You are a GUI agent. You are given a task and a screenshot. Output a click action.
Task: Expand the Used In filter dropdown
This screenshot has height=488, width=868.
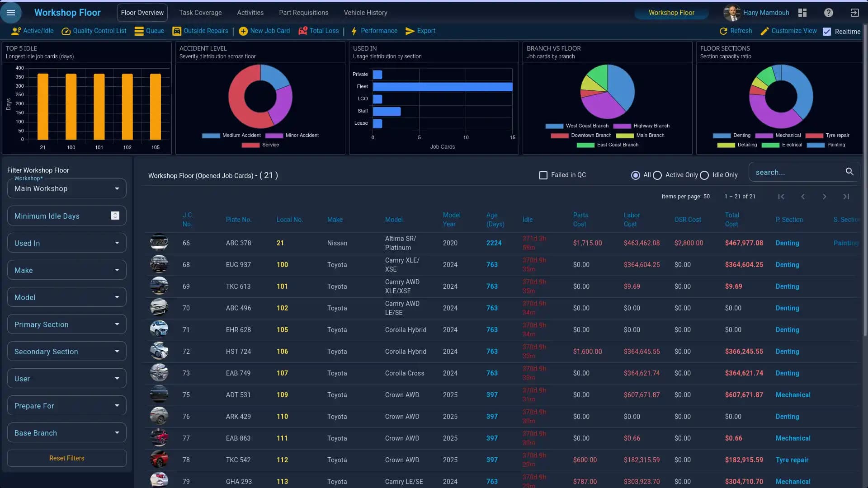coord(67,243)
